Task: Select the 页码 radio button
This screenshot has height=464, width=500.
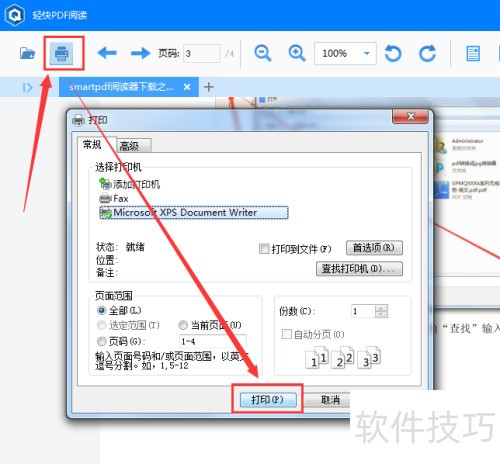Action: pos(101,341)
